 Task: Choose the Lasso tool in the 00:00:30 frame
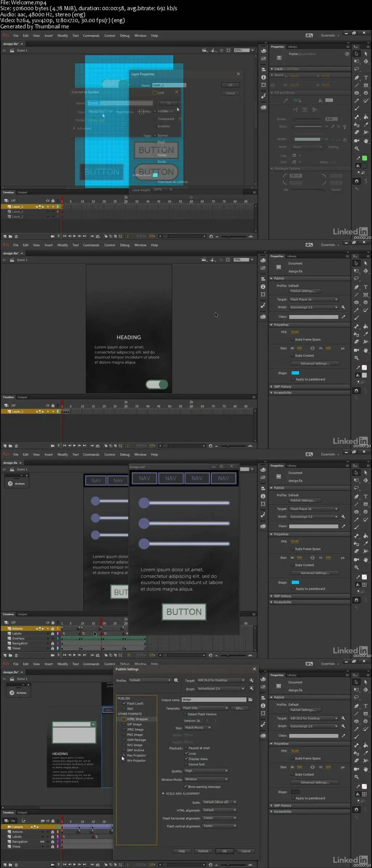[x=357, y=279]
